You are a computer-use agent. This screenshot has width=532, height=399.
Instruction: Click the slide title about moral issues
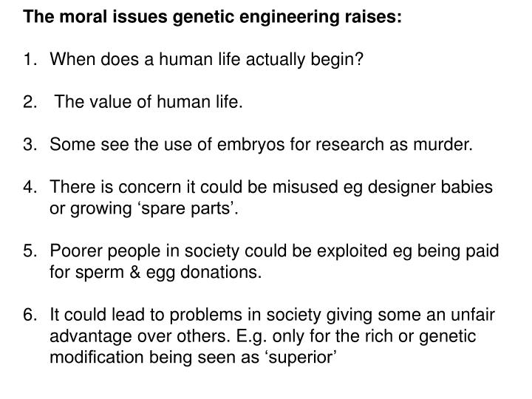[x=212, y=16]
